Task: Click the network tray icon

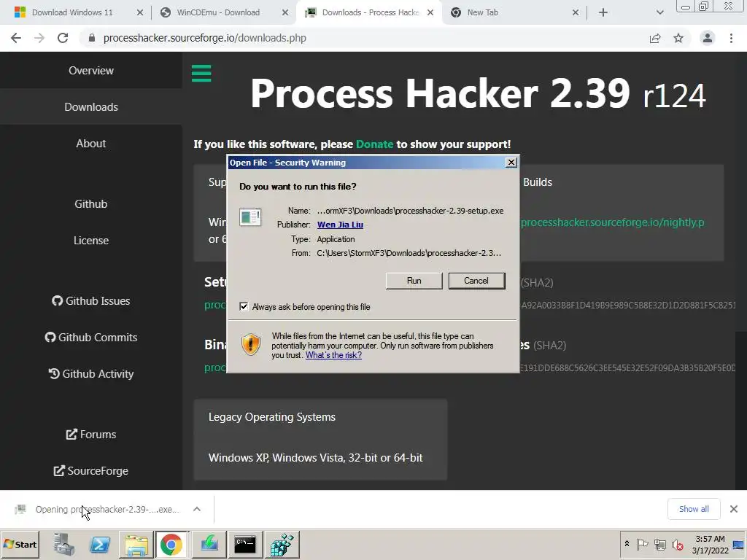Action: (x=659, y=544)
